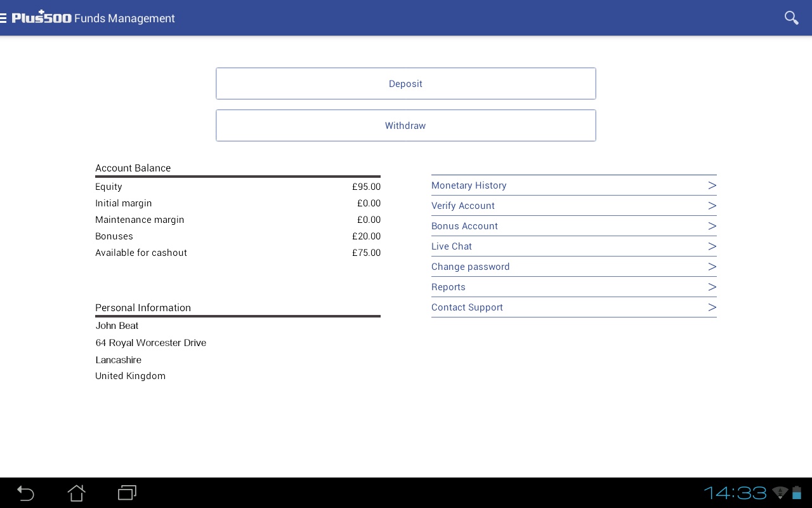This screenshot has width=812, height=508.
Task: Open Change password
Action: coord(574,267)
